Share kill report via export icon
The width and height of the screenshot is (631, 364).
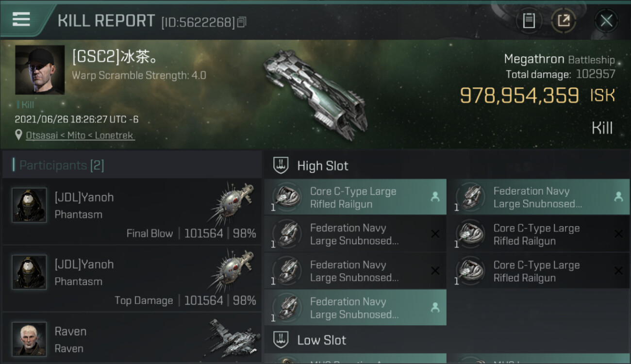coord(564,20)
